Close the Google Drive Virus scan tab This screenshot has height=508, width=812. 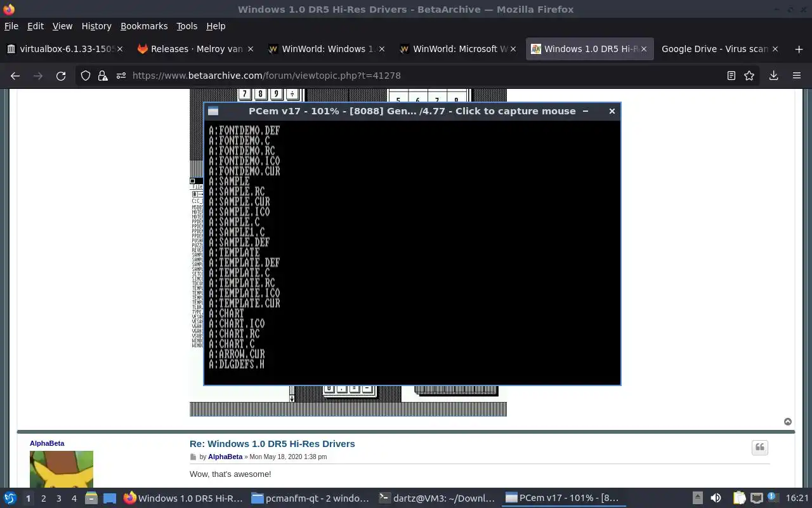click(775, 49)
